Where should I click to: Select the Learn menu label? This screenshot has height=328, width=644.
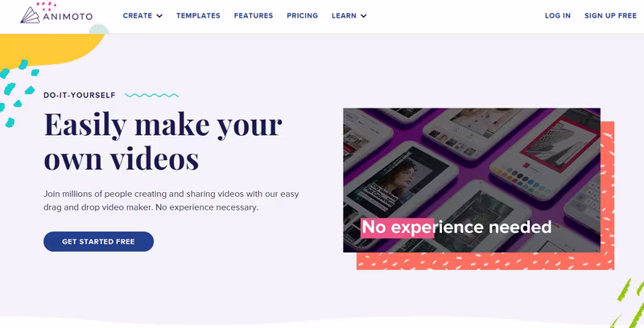point(345,15)
